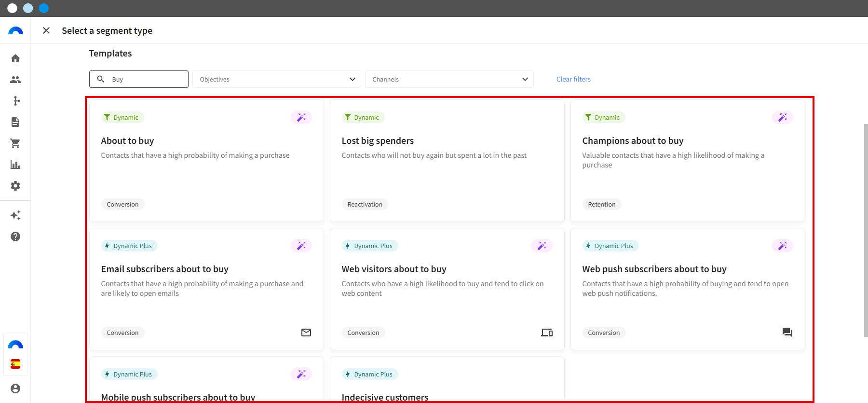Image resolution: width=868 pixels, height=403 pixels.
Task: Click the Dynamic tag on Lost big spenders card
Action: [x=363, y=117]
